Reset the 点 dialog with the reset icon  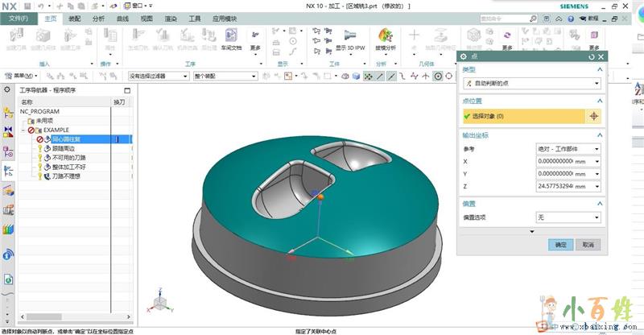(592, 56)
